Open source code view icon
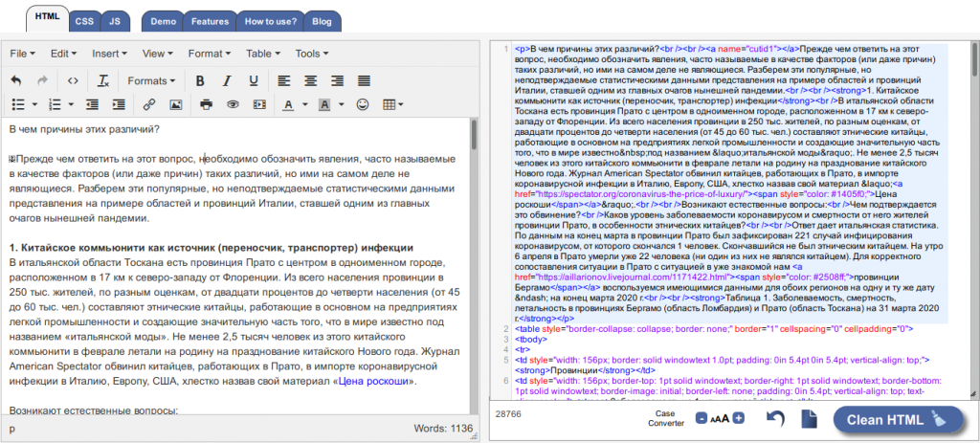980x443 pixels. click(73, 80)
